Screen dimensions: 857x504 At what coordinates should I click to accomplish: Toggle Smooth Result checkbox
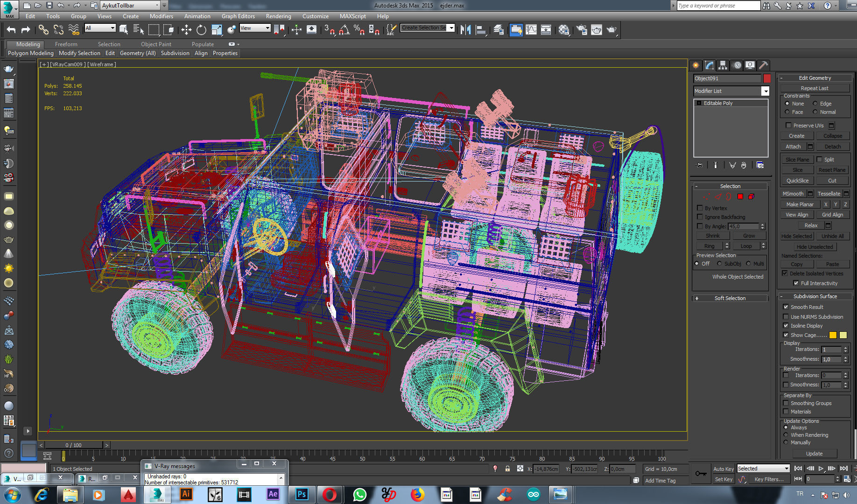click(786, 307)
